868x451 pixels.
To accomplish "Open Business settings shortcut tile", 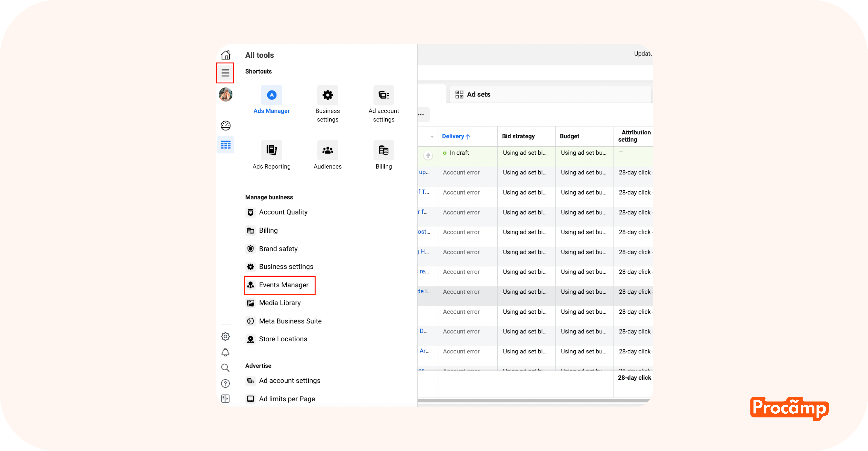I will click(x=328, y=104).
